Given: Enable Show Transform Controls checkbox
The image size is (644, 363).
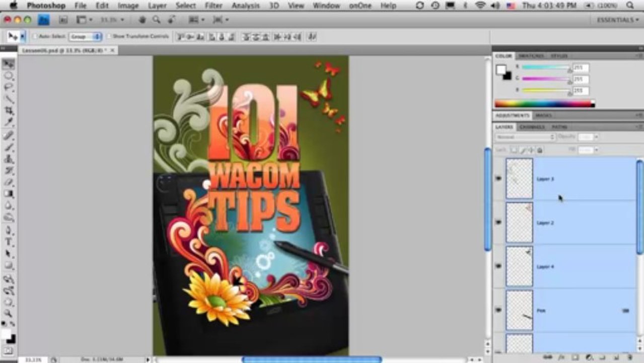Looking at the screenshot, I should pos(109,37).
